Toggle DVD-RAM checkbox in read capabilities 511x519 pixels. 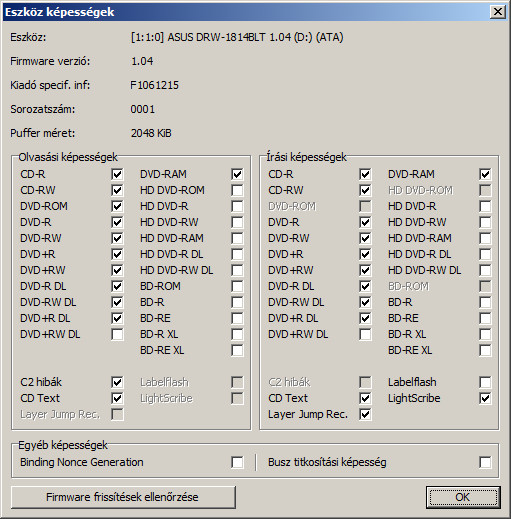click(237, 174)
